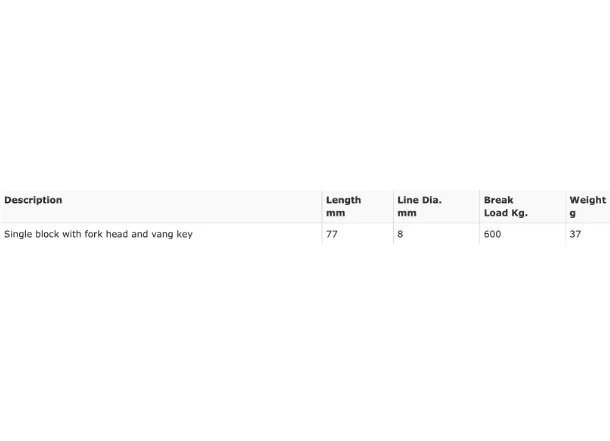The height and width of the screenshot is (441, 610).
Task: Click 'Load Kg.' text in the header
Action: [x=506, y=213]
